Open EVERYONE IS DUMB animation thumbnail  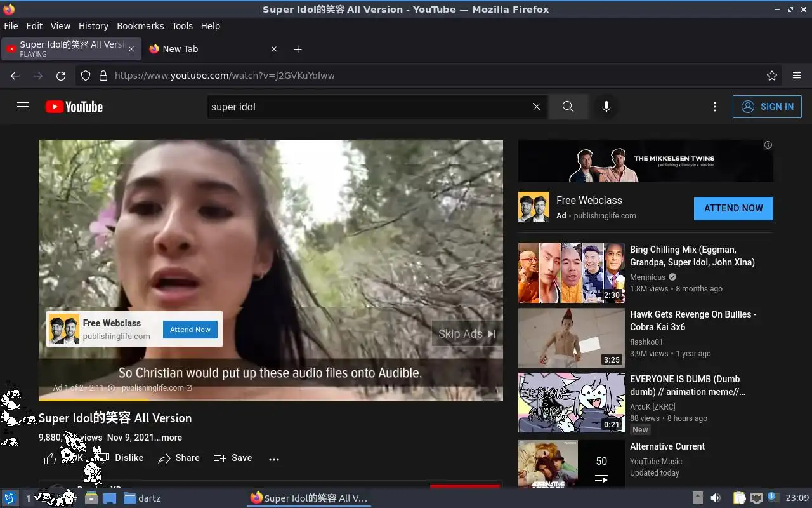point(572,403)
